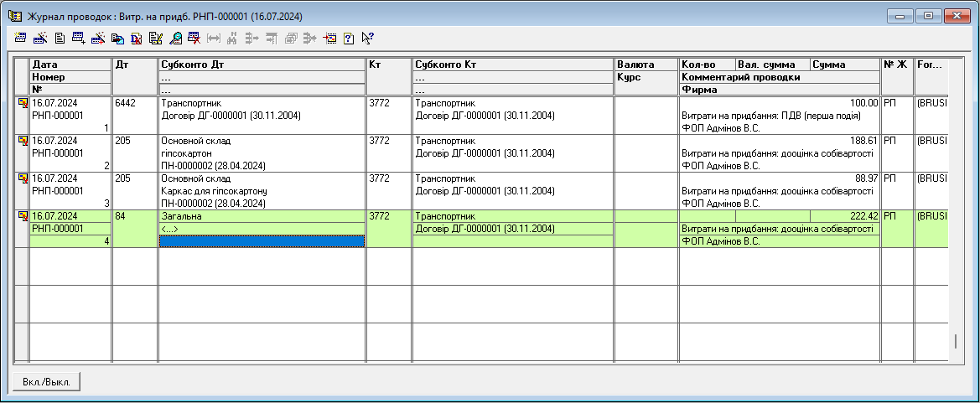Click the arrow with question mark context help icon

(367, 38)
